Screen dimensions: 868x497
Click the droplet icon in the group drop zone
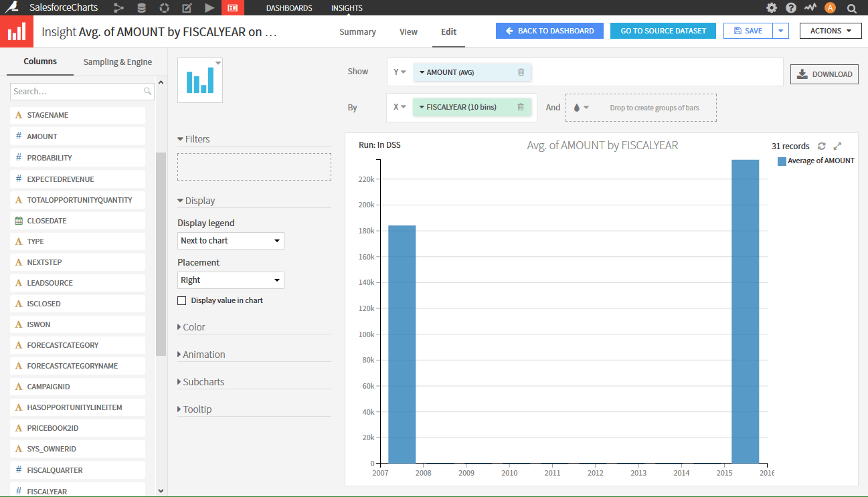576,106
